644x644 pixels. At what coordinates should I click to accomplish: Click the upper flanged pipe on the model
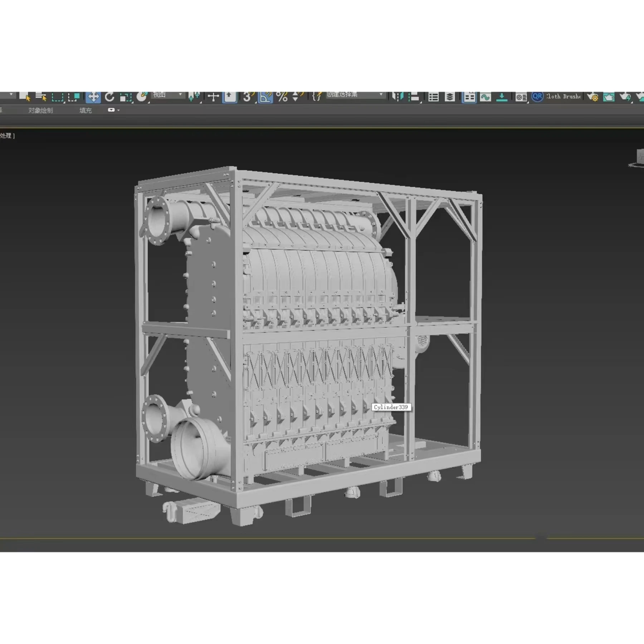point(168,218)
